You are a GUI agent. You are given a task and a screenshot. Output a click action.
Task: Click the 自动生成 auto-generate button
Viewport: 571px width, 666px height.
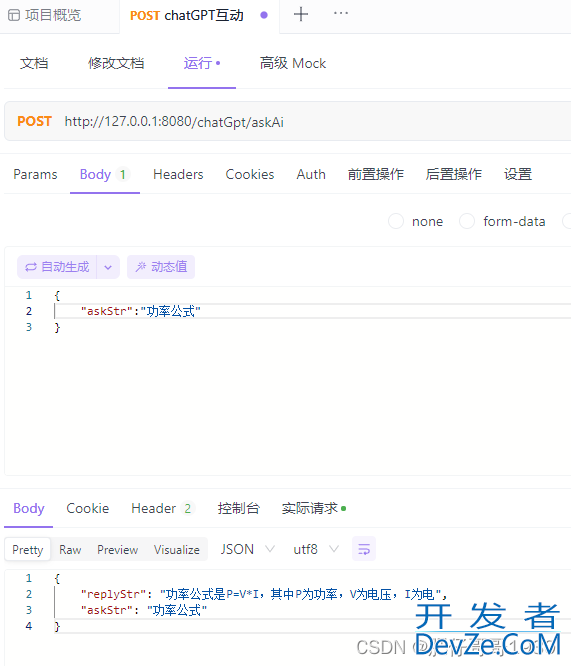[x=57, y=267]
